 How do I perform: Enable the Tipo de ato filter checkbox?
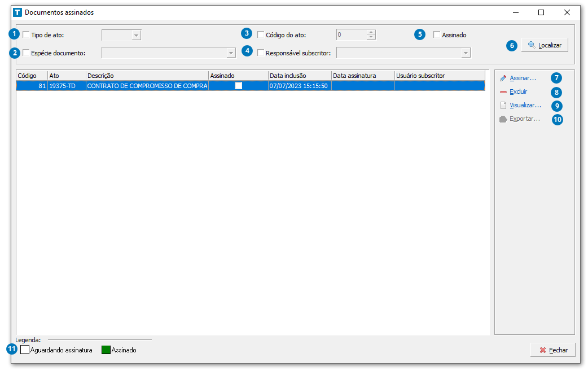click(27, 35)
